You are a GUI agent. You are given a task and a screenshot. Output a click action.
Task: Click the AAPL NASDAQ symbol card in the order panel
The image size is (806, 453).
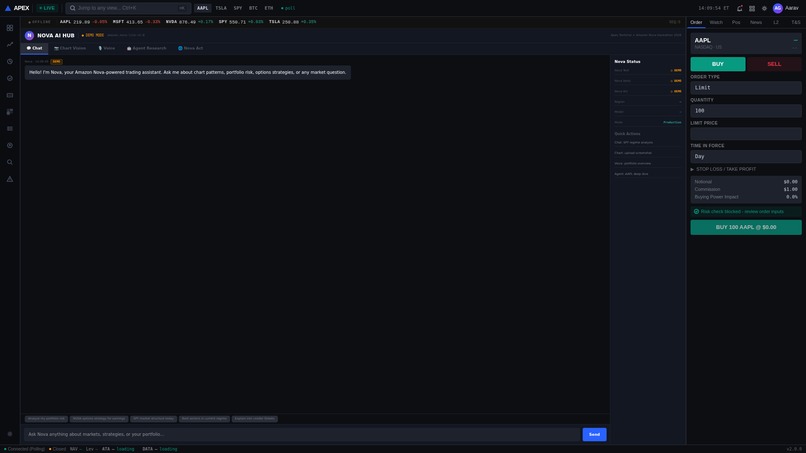[746, 43]
